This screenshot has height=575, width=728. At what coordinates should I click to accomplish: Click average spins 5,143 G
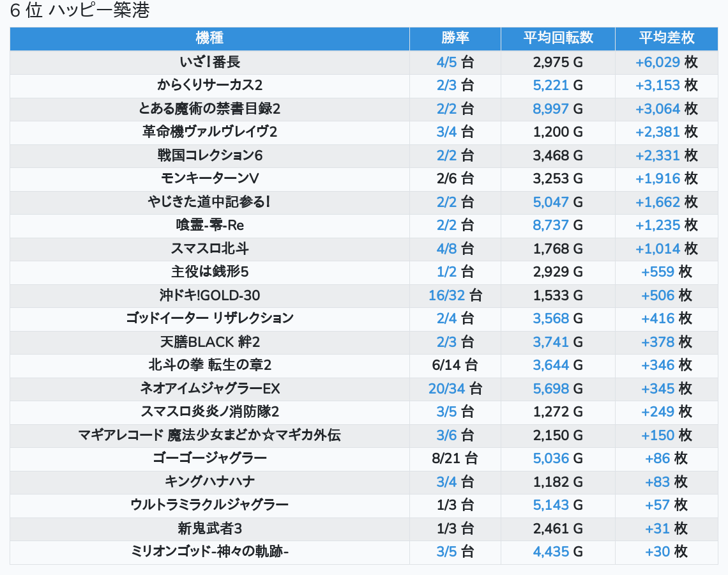[x=558, y=505]
